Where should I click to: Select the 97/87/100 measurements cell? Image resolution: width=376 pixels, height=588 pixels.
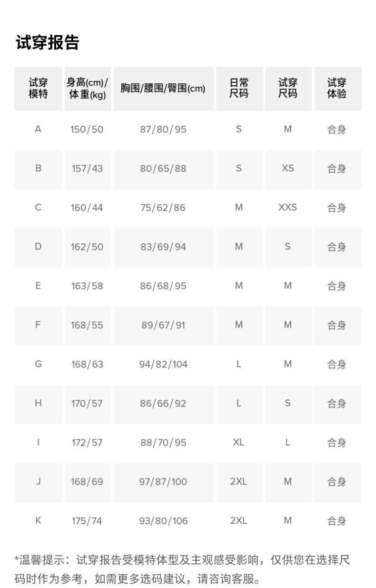[163, 482]
